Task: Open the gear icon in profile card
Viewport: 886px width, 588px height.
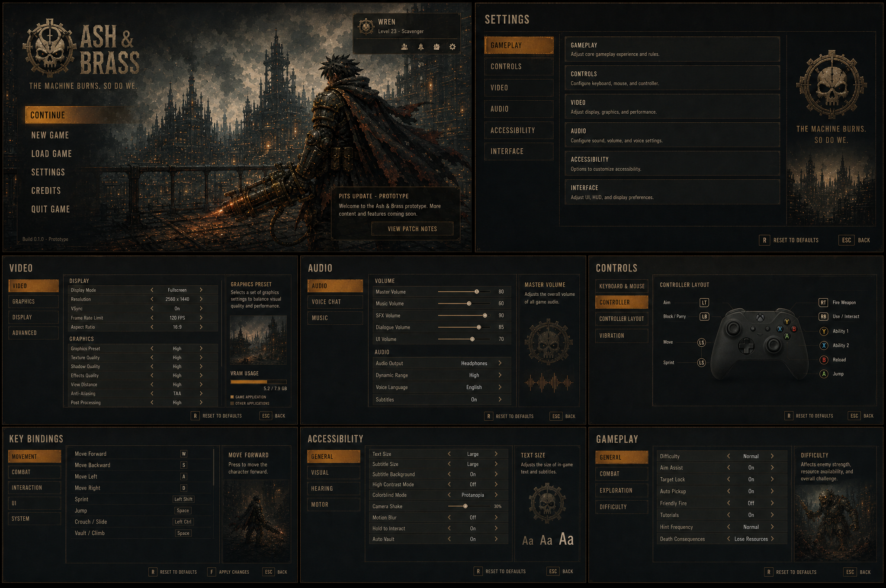Action: tap(453, 47)
